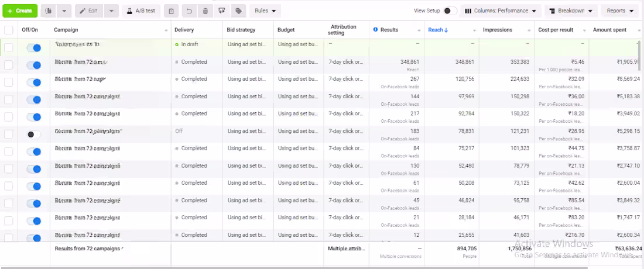This screenshot has height=269, width=644.
Task: Open the Reports dropdown
Action: [x=620, y=11]
